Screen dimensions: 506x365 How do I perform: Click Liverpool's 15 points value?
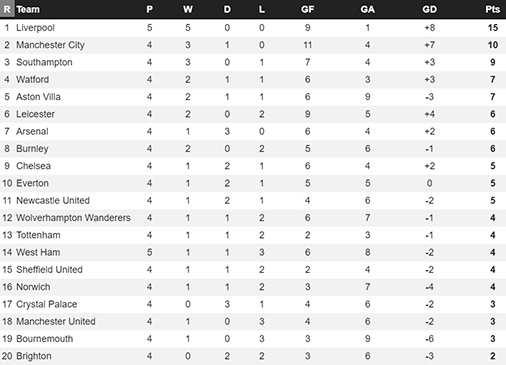tap(493, 28)
